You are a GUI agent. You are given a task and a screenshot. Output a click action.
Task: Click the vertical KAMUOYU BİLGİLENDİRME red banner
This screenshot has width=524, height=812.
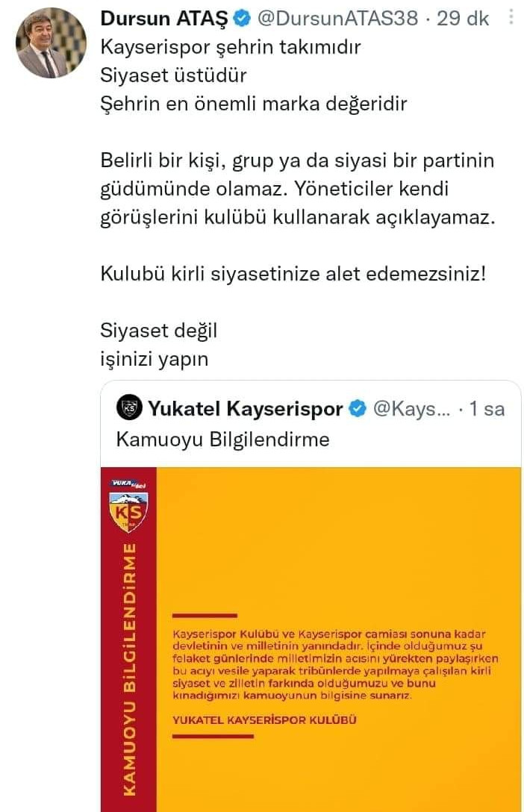(x=129, y=640)
